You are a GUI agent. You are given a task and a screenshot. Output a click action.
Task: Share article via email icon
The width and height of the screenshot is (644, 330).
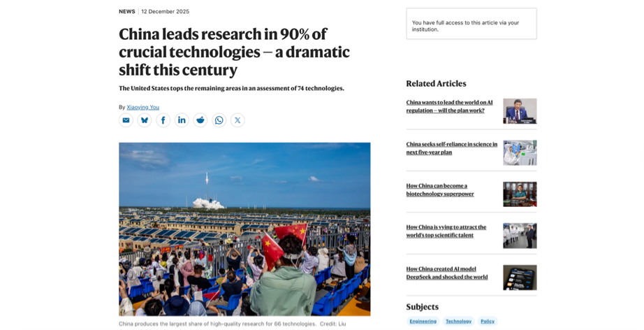[x=126, y=120]
